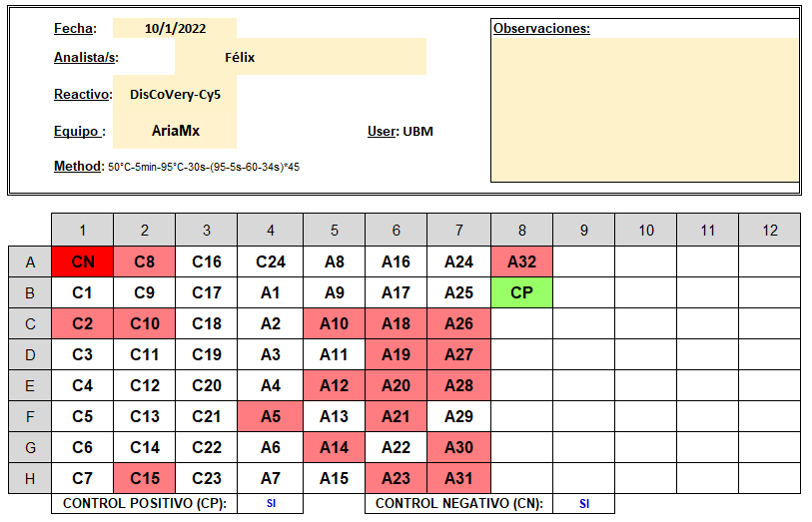This screenshot has width=812, height=522.
Task: Click the SI value for Control Negativo
Action: pos(583,503)
